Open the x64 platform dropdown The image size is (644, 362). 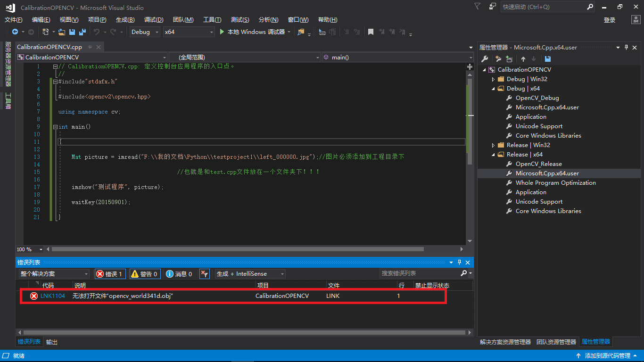coord(189,32)
